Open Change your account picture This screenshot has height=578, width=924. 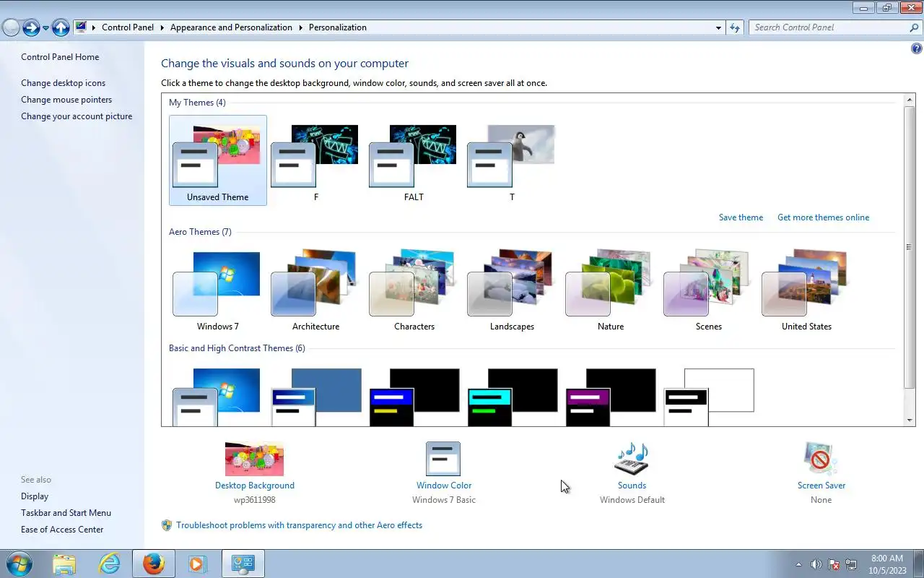point(77,116)
